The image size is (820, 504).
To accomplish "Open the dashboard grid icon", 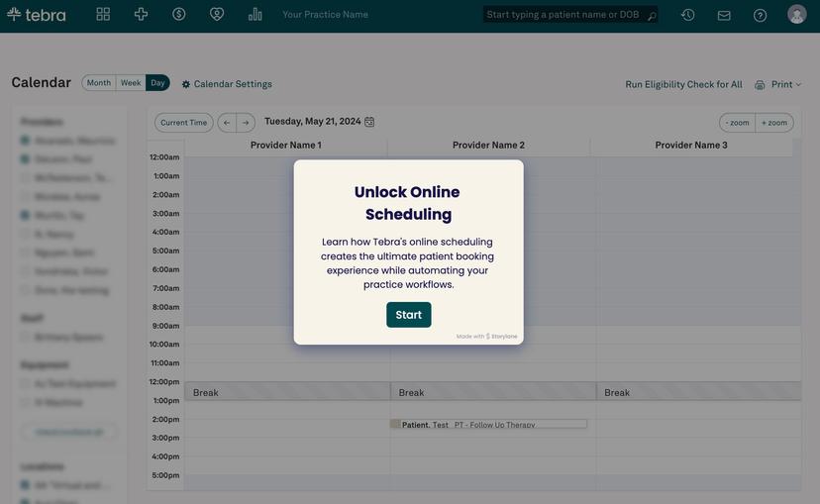I will 103,15.
